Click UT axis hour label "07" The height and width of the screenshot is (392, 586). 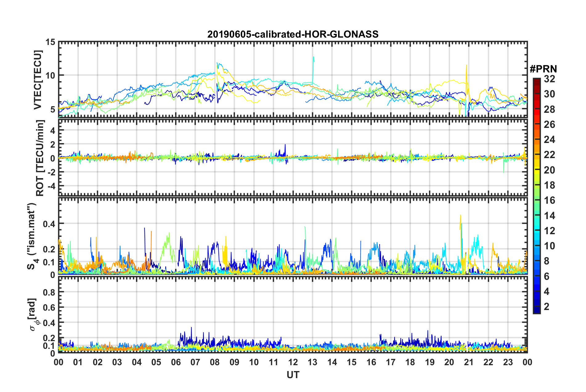(195, 362)
